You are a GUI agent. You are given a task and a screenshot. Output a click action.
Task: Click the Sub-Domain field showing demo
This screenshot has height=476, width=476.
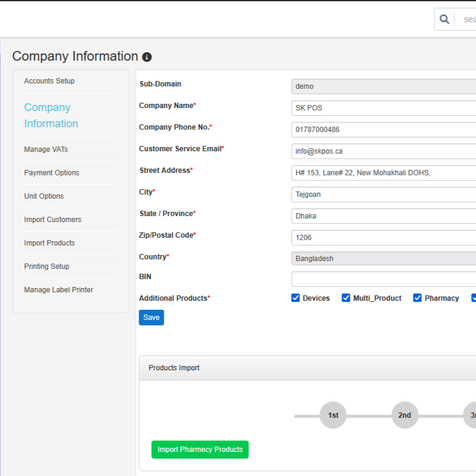pyautogui.click(x=384, y=86)
